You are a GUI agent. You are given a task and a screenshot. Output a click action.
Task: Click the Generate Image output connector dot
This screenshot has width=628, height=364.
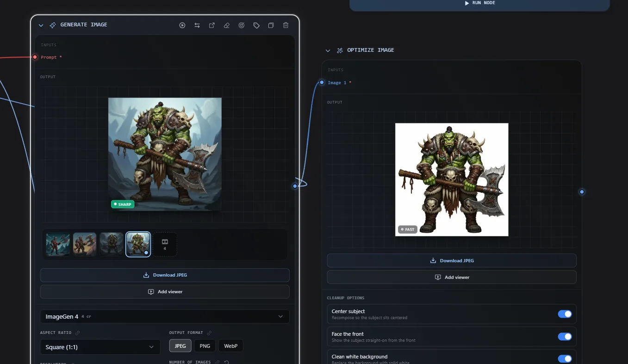[x=295, y=186]
